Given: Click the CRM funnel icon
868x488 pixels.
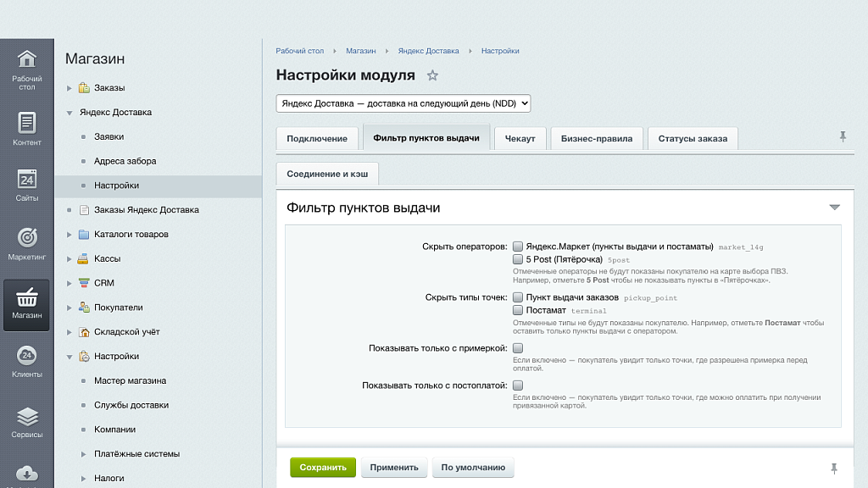Looking at the screenshot, I should click(84, 283).
